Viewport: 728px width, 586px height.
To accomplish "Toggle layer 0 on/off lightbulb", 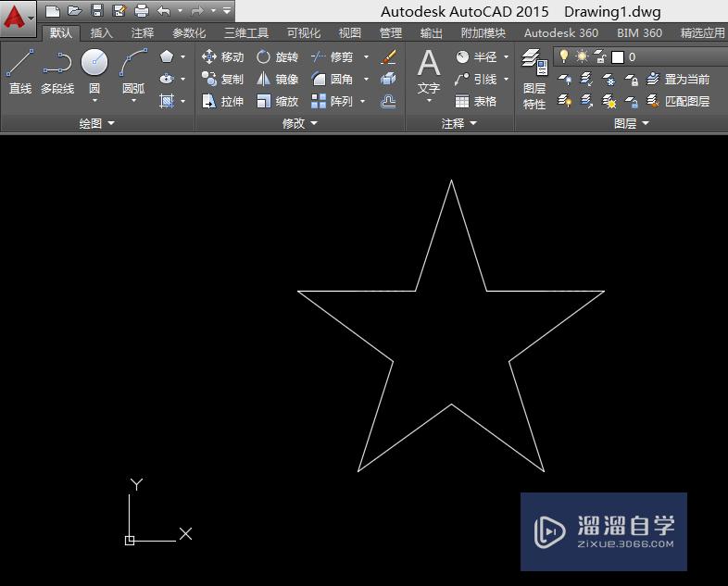I will point(564,56).
